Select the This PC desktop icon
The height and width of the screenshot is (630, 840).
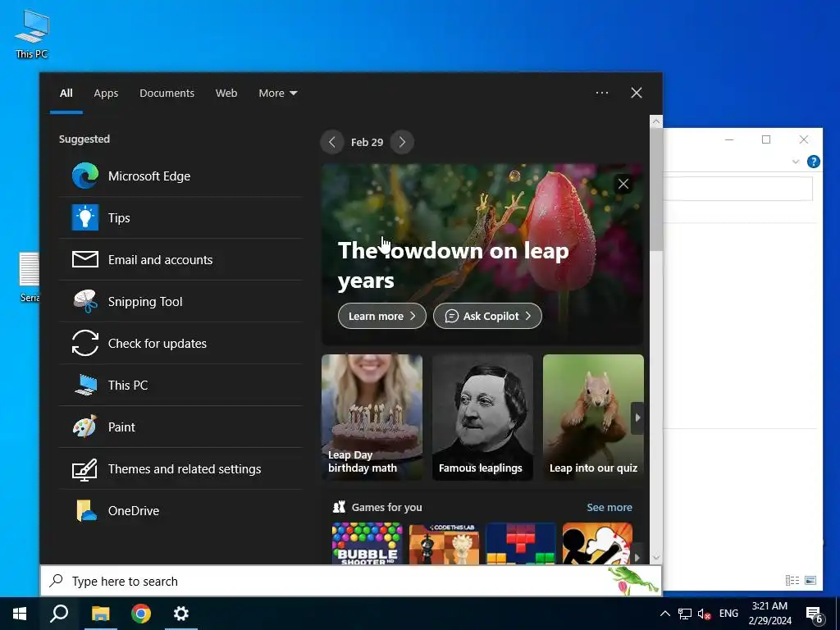[32, 34]
